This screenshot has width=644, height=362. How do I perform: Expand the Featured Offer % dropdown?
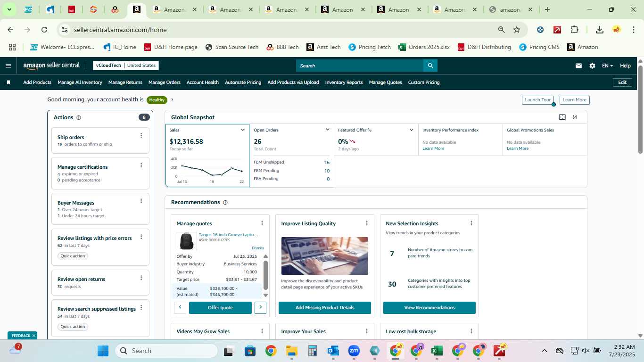point(411,130)
